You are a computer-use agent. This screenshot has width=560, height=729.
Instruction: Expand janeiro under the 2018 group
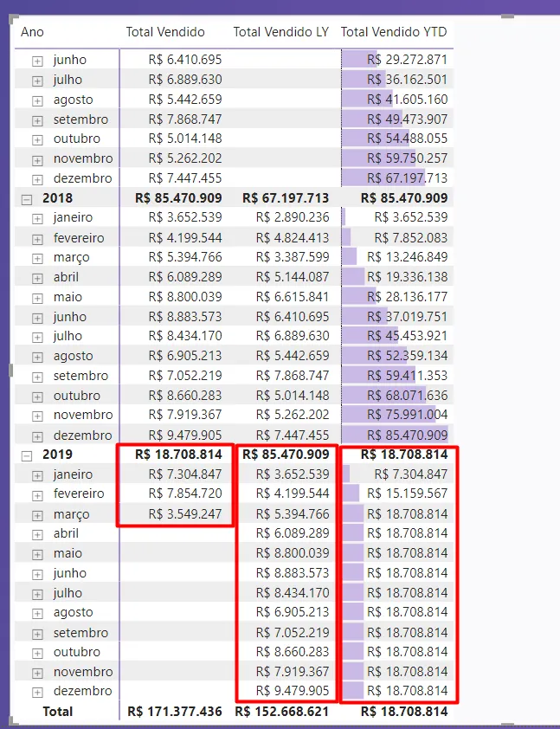[37, 218]
